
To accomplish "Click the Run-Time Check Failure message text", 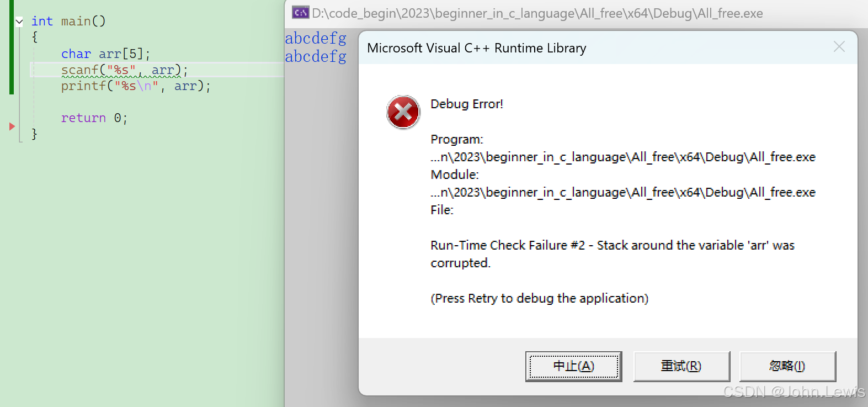I will (613, 254).
